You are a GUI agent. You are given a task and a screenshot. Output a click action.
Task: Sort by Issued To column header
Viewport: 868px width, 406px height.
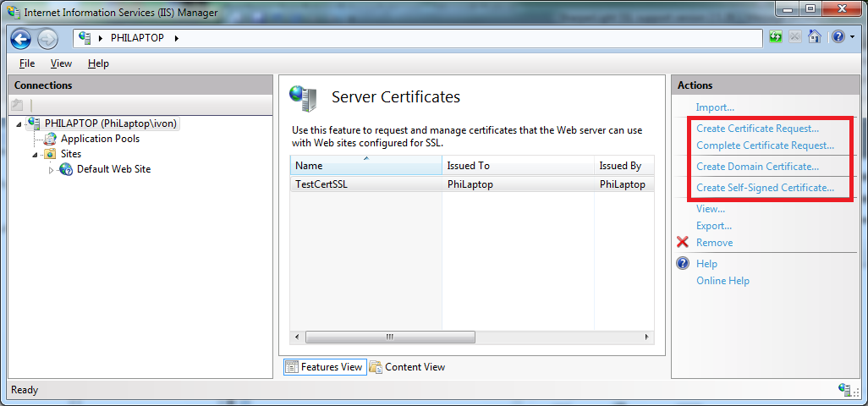(x=518, y=166)
